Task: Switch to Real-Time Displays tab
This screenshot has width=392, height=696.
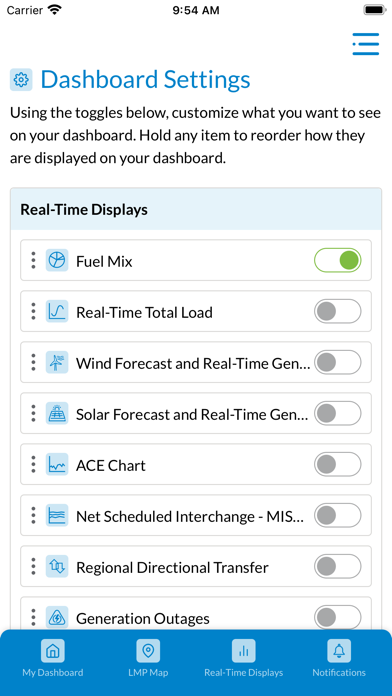Action: point(243,658)
